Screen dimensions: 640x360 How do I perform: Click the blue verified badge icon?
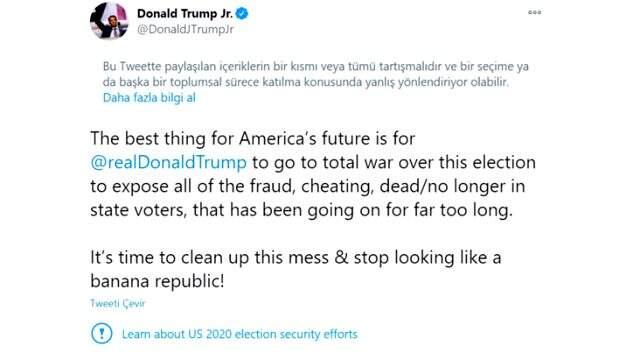pyautogui.click(x=242, y=14)
